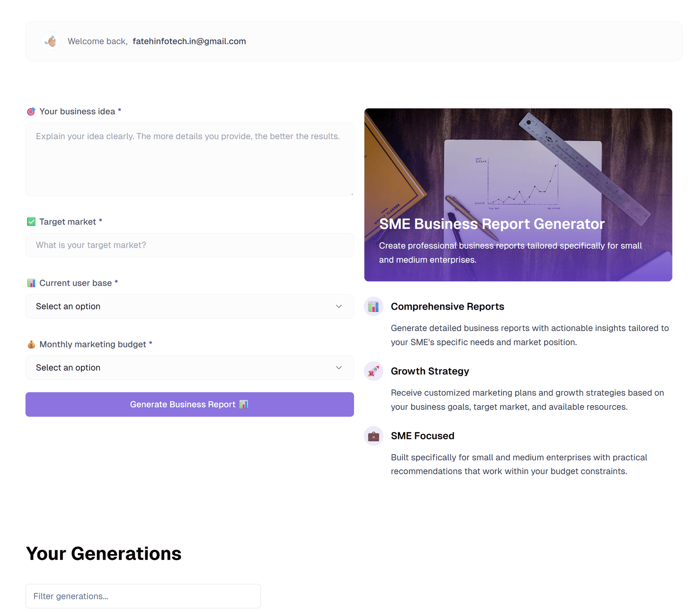Image resolution: width=700 pixels, height=612 pixels.
Task: Click into the Target market input field
Action: (189, 245)
